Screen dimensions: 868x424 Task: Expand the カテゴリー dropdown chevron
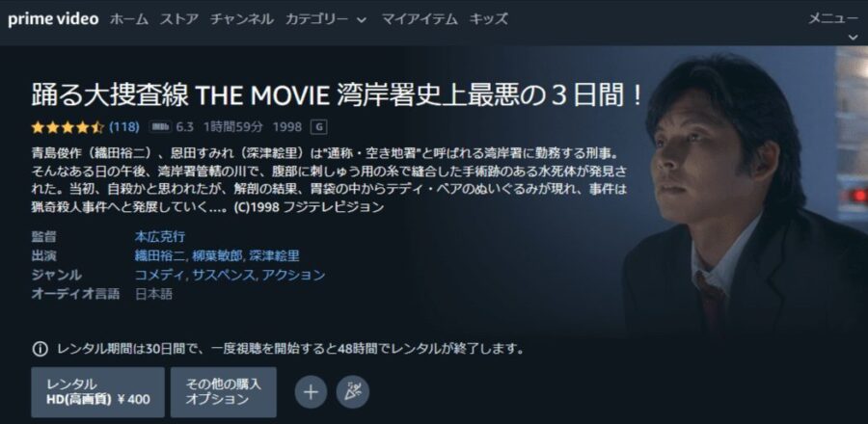(362, 20)
